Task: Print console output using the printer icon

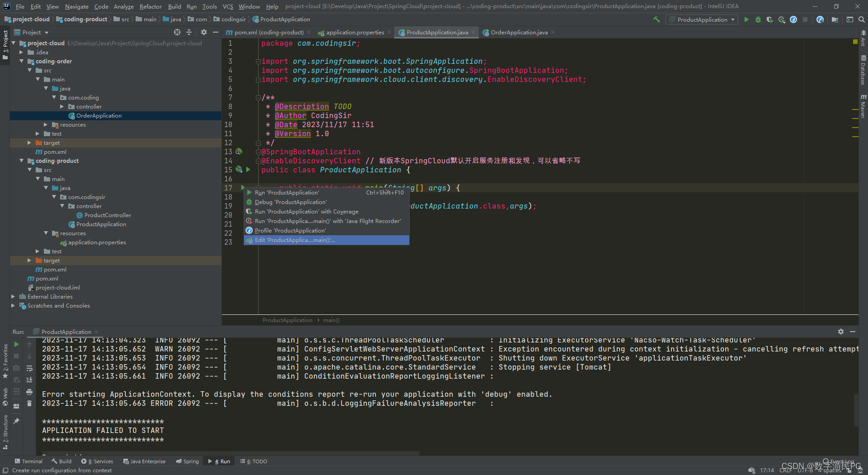Action: click(x=29, y=392)
